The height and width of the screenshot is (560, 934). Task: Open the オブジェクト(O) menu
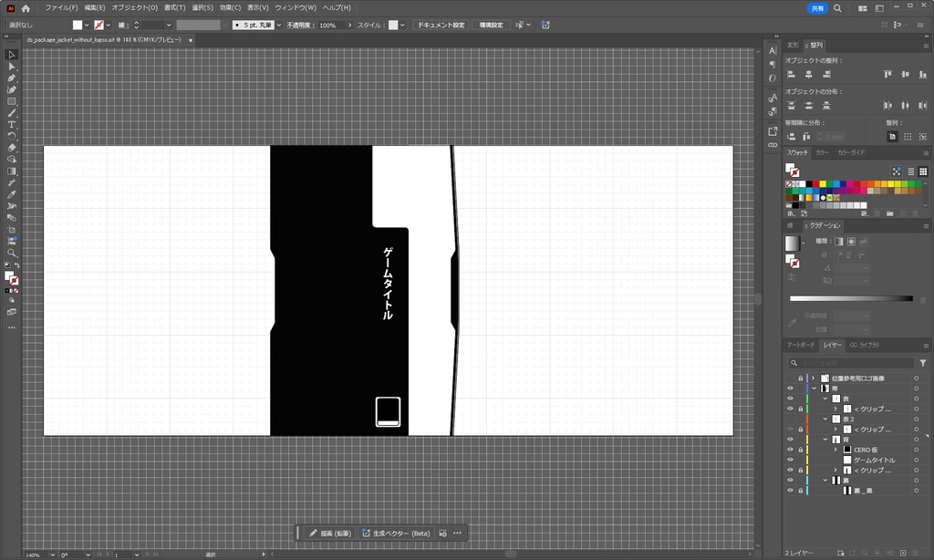coord(135,7)
